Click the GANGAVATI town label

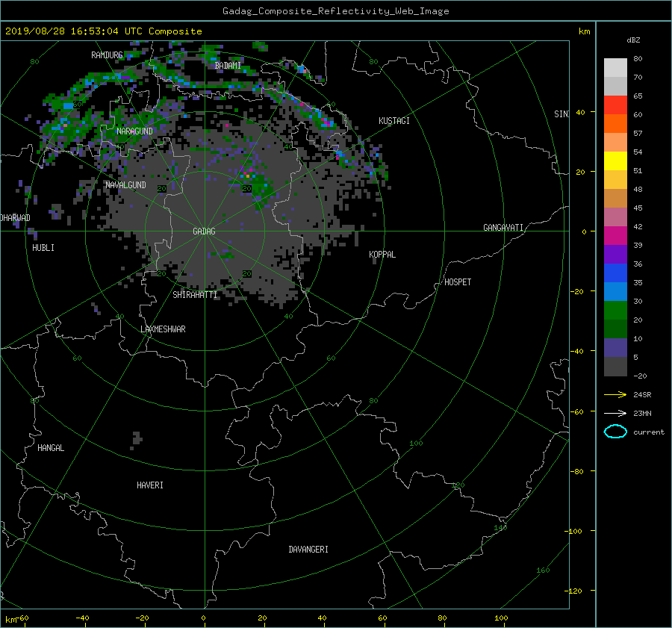[503, 228]
